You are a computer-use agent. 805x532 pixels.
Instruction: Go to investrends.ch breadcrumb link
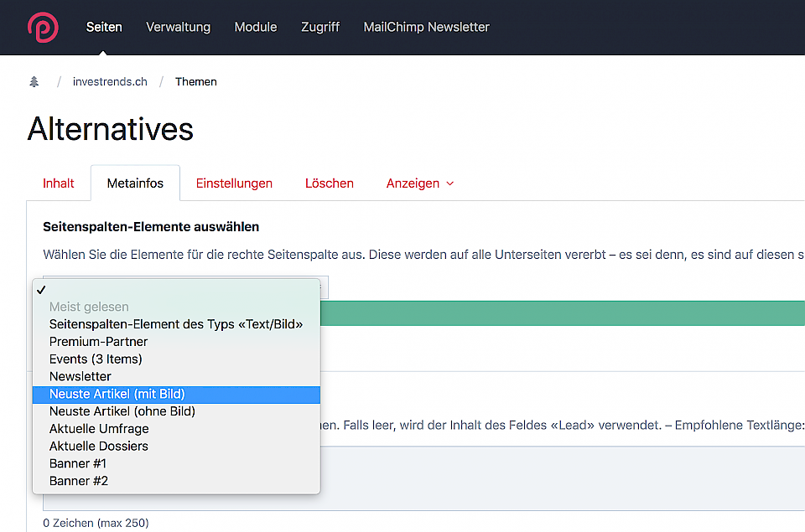click(x=110, y=81)
